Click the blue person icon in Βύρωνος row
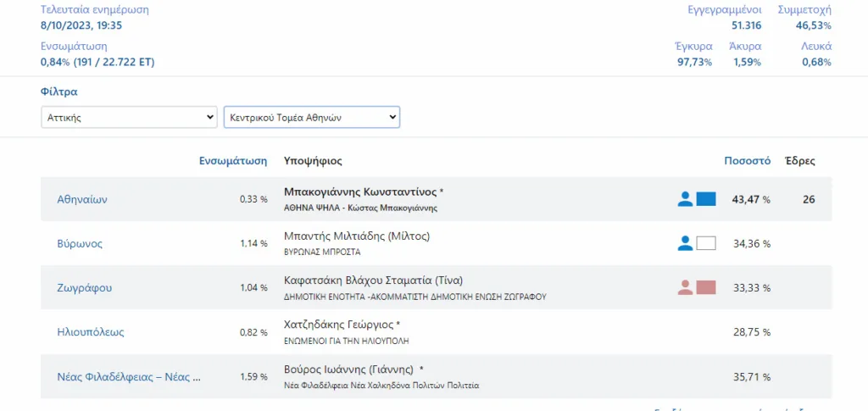 pos(685,243)
